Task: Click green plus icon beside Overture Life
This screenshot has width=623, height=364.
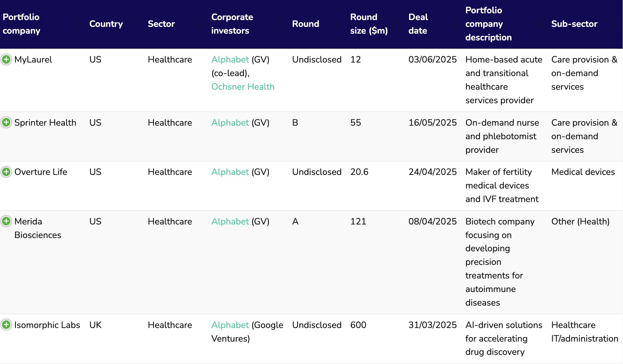Action: [6, 172]
